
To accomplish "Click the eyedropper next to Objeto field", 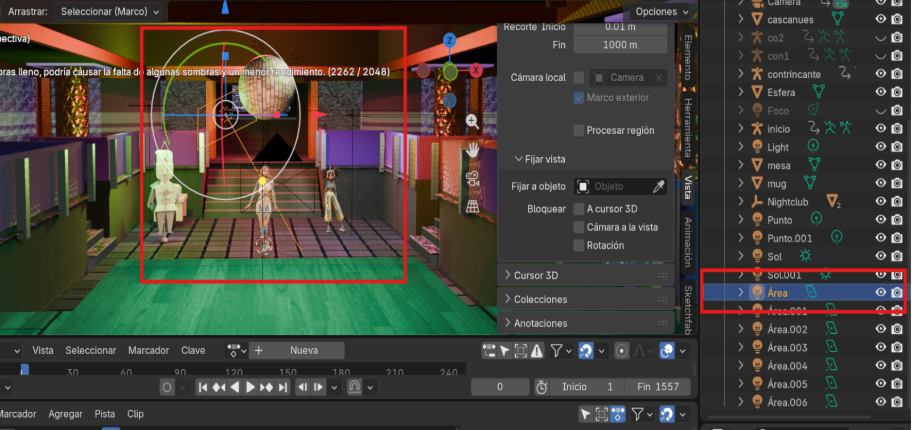I will point(659,186).
